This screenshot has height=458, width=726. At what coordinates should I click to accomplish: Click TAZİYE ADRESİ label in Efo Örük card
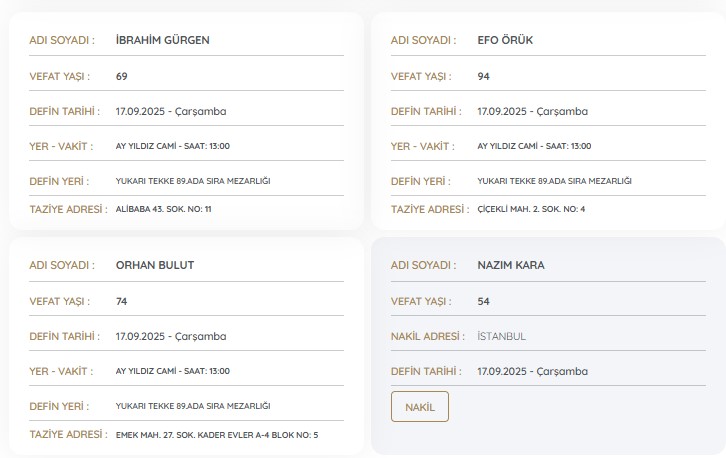(x=430, y=209)
